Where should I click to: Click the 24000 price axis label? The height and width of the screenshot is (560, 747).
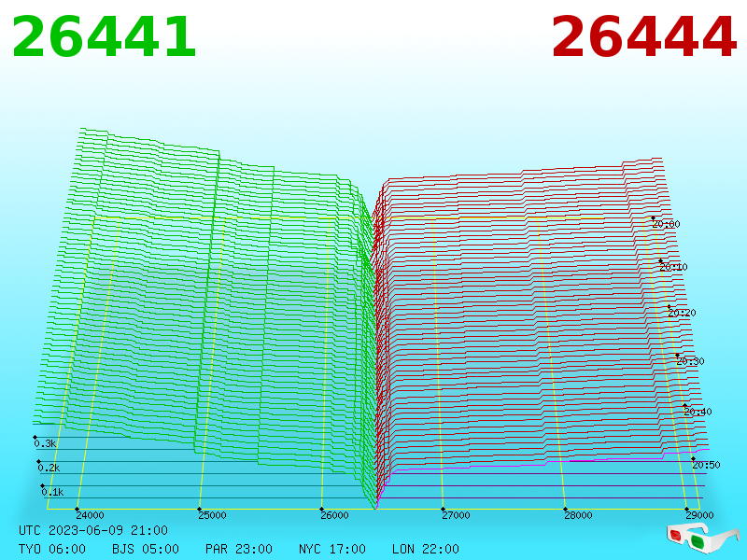click(90, 515)
